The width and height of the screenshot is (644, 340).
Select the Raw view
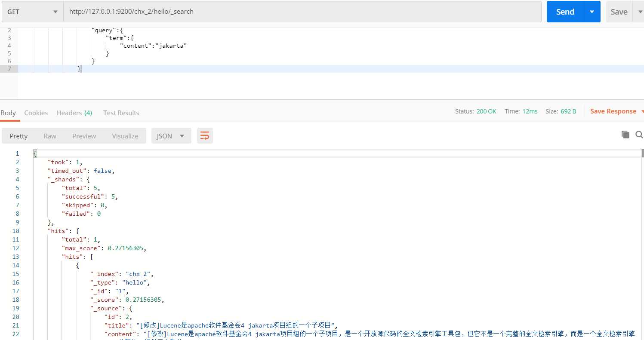[50, 136]
